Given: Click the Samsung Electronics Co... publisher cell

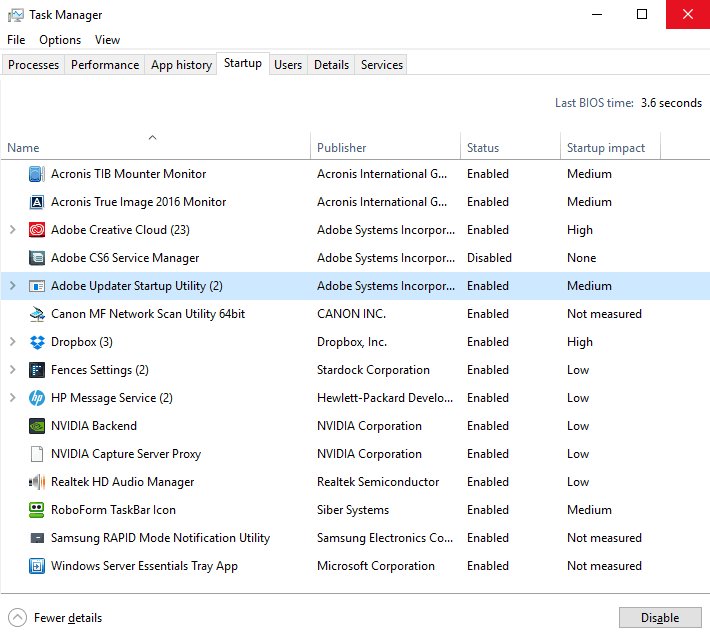Looking at the screenshot, I should pyautogui.click(x=384, y=538).
